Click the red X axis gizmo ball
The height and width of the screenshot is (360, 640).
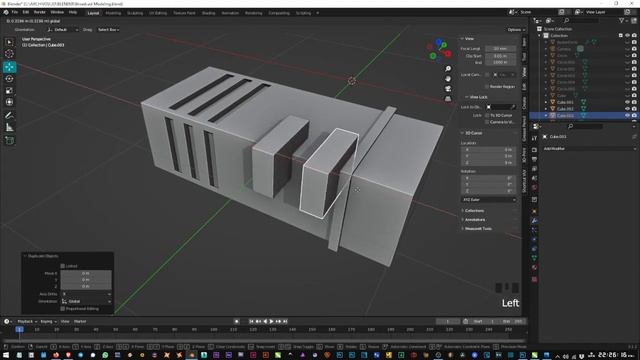click(449, 53)
